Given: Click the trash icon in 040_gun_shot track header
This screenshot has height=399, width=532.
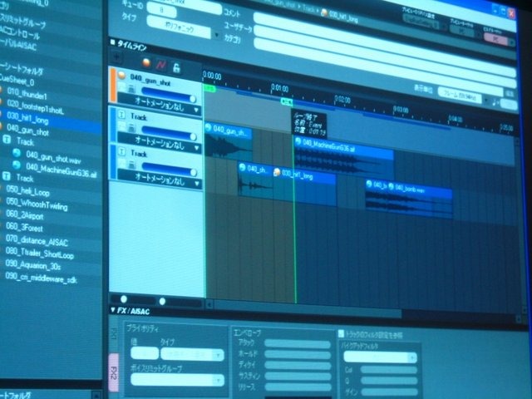Looking at the screenshot, I should pos(132,89).
